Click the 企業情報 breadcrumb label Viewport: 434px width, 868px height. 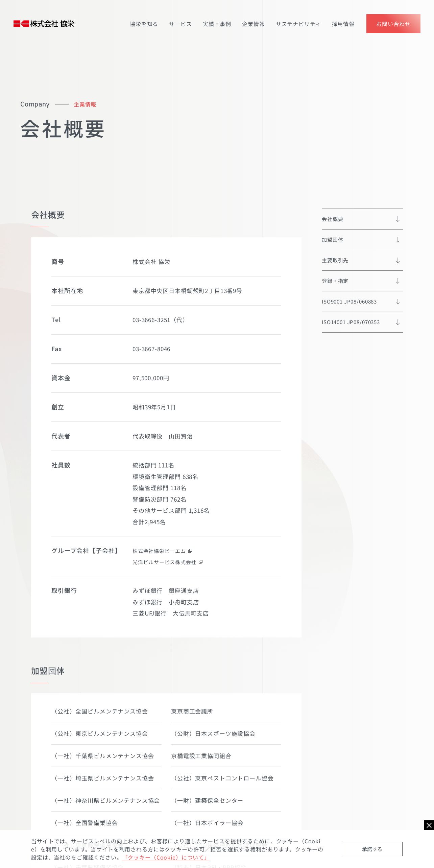(85, 104)
